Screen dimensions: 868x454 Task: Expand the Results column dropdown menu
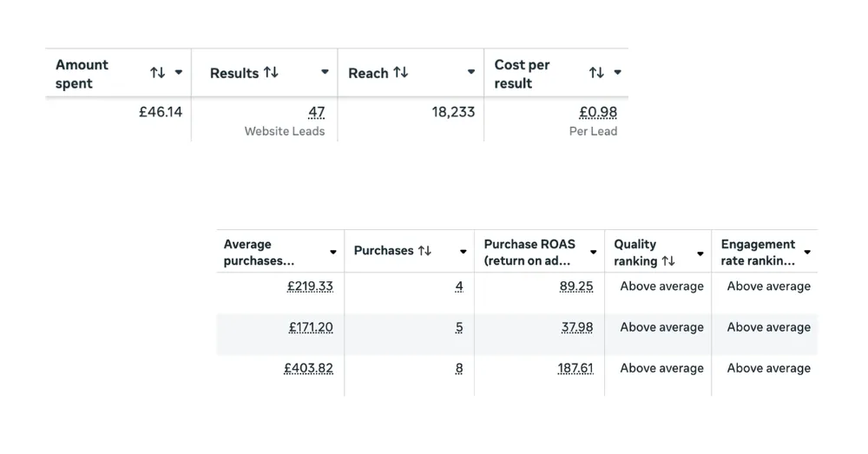pos(325,73)
